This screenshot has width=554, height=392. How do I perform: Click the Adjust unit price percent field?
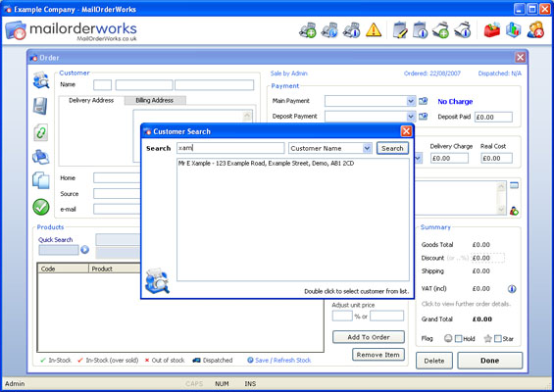click(342, 316)
